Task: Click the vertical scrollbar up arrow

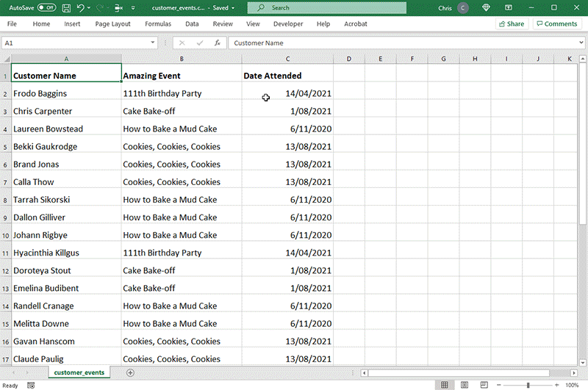Action: [582, 59]
